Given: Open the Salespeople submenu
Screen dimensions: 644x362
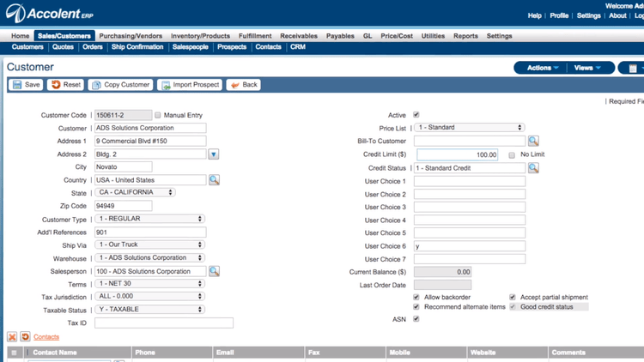Looking at the screenshot, I should (190, 47).
